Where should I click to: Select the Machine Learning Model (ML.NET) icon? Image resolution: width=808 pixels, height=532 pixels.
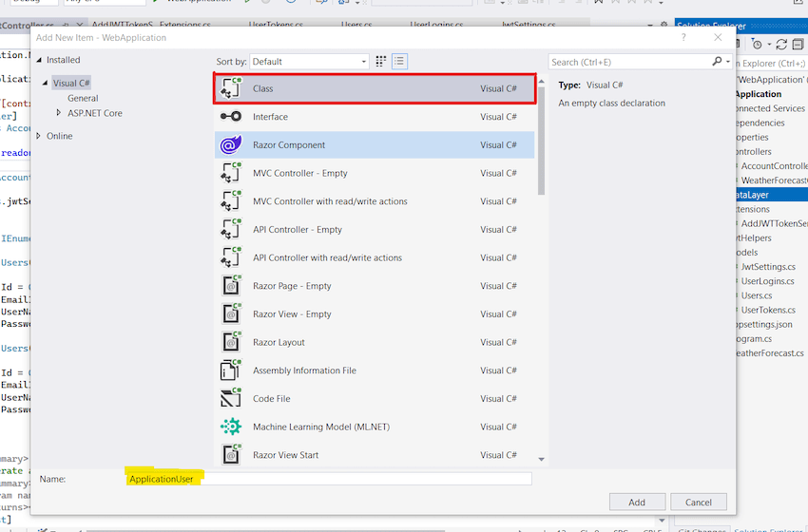tap(231, 427)
